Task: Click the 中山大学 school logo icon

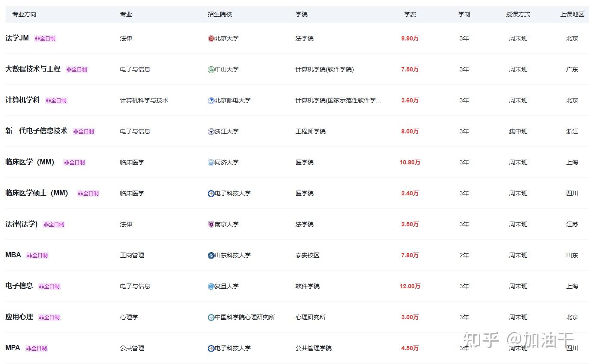Action: (x=211, y=70)
